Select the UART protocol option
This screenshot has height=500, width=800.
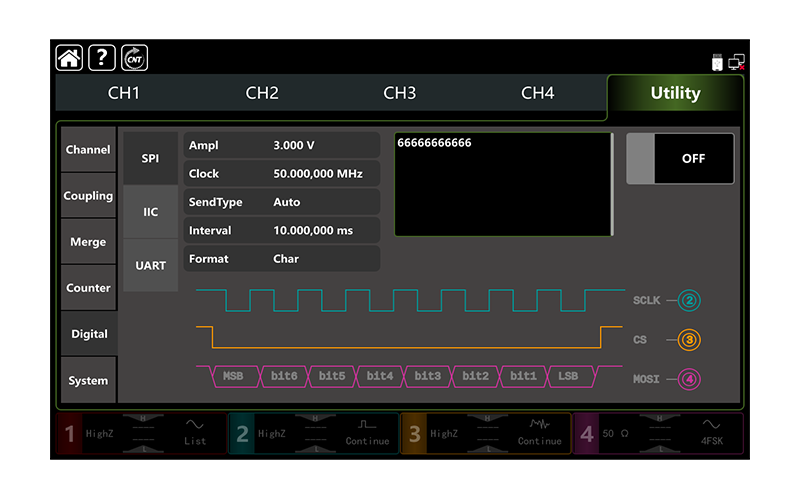coord(150,266)
